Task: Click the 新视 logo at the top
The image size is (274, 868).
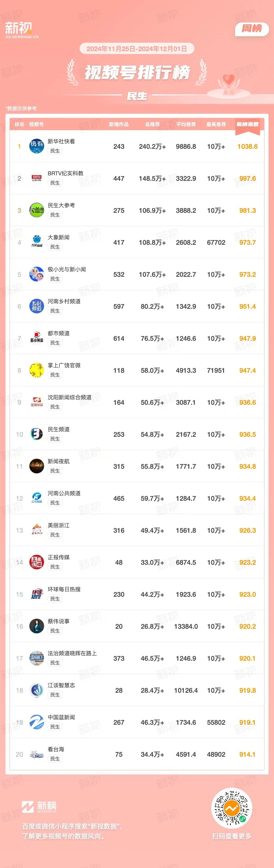Action: point(22,30)
